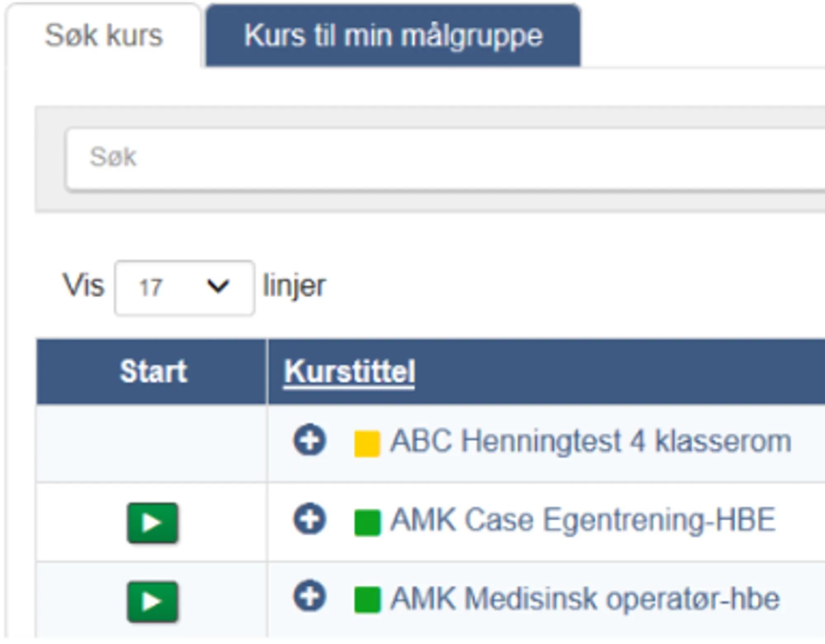This screenshot has width=825, height=644.
Task: Click the yellow status square for ABC Henningtest
Action: click(x=367, y=444)
